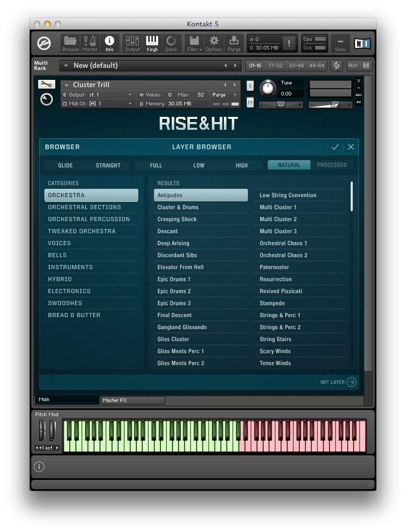The height and width of the screenshot is (532, 406).
Task: Click the Pitch bend wheel
Action: [41, 430]
